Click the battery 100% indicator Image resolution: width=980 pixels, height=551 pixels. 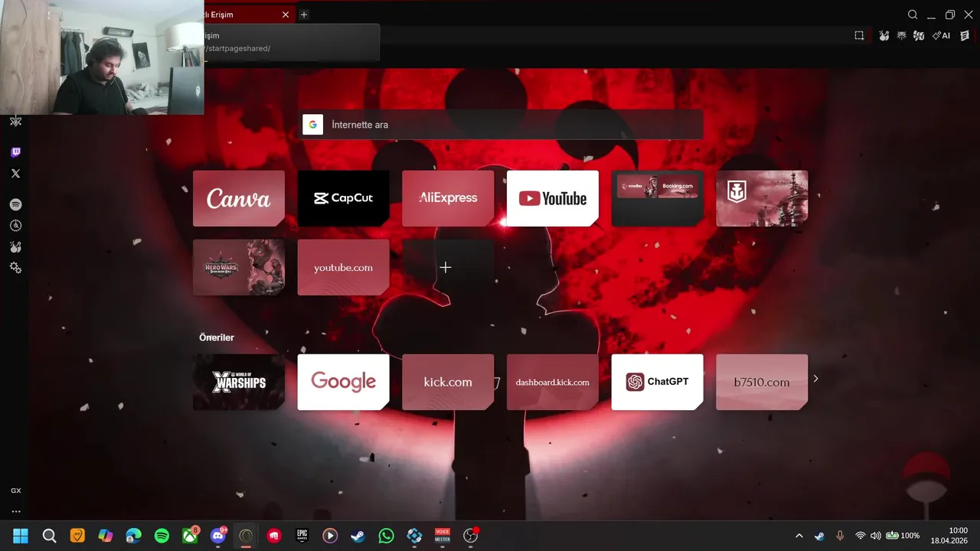tap(903, 536)
